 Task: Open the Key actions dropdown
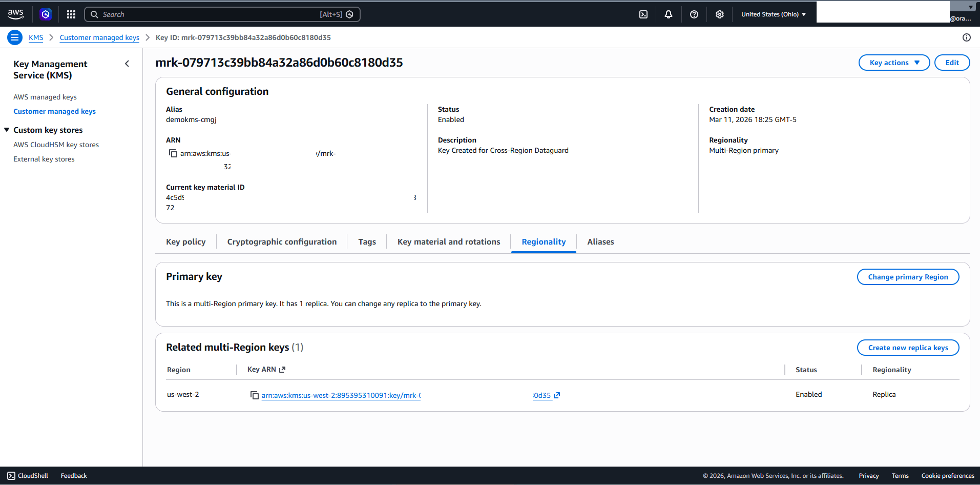click(893, 62)
